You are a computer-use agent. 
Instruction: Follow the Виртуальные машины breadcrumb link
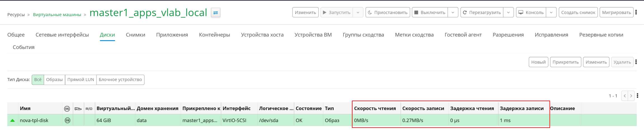[x=57, y=14]
